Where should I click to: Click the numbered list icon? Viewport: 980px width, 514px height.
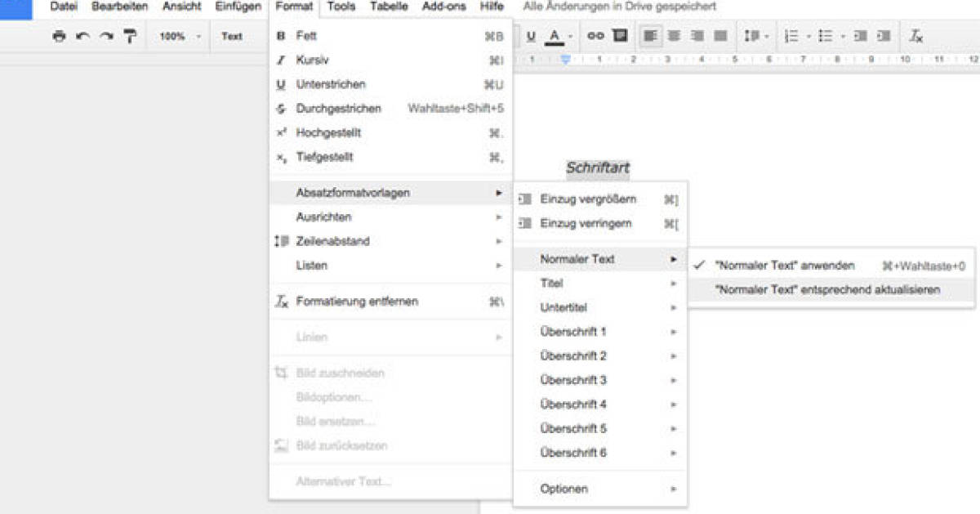(791, 36)
